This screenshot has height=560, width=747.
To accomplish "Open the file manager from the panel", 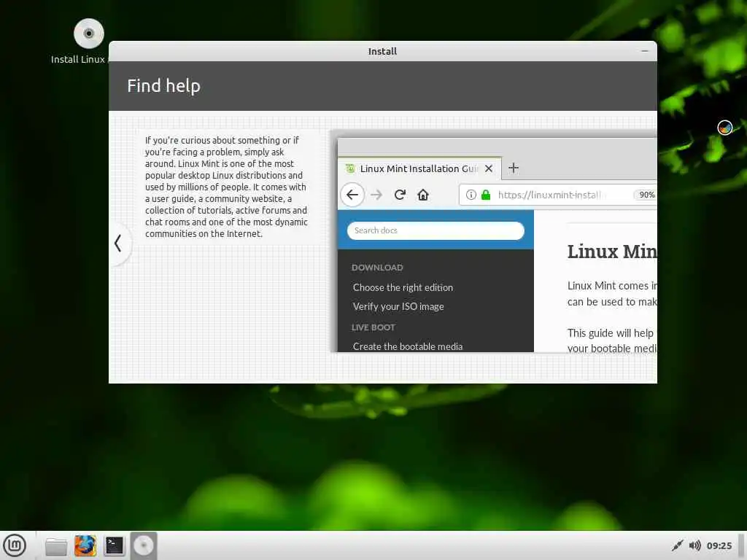I will click(x=56, y=546).
